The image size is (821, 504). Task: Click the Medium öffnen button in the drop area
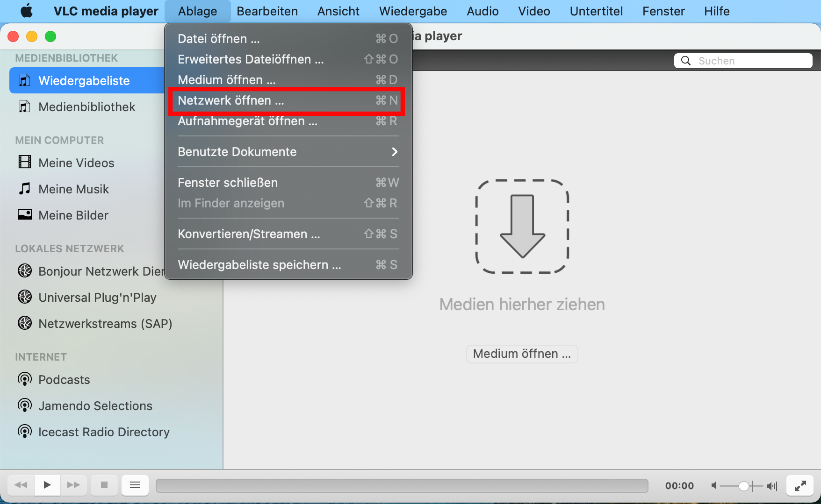tap(522, 354)
